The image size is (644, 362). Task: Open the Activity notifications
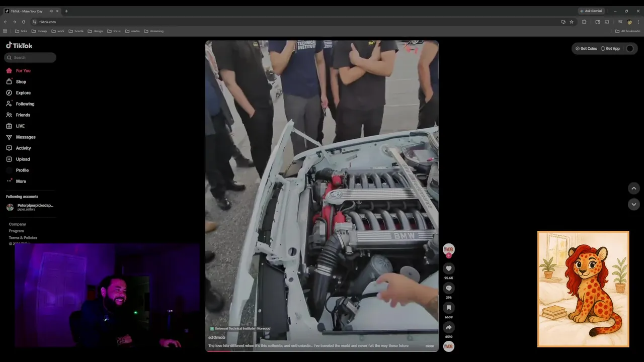click(19, 148)
